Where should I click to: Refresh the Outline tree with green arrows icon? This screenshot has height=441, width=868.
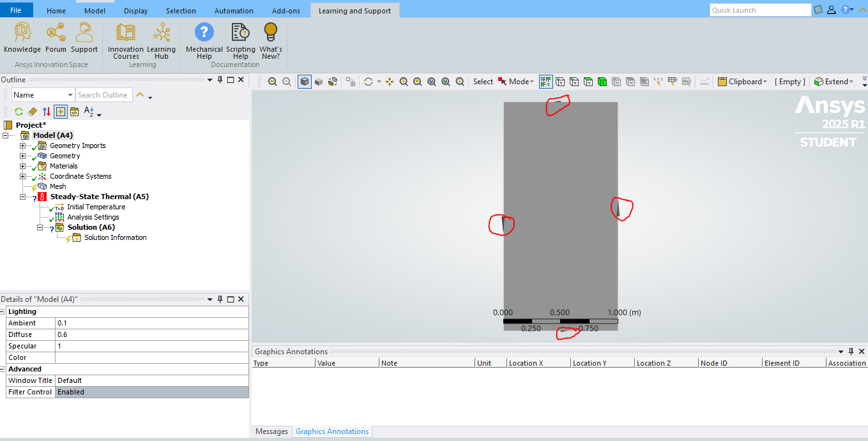(x=19, y=112)
